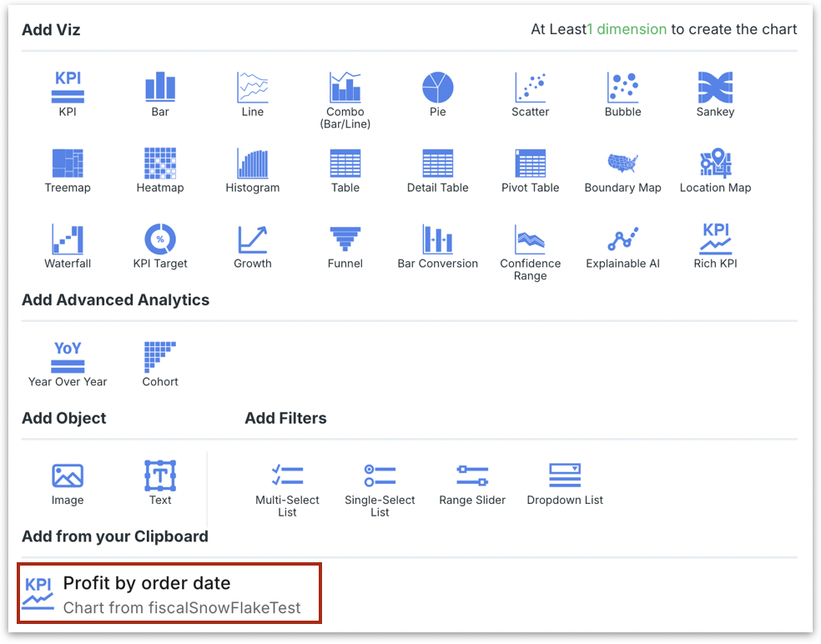Insert a Range Slider filter
Screen dimensions: 821x644
tap(472, 476)
